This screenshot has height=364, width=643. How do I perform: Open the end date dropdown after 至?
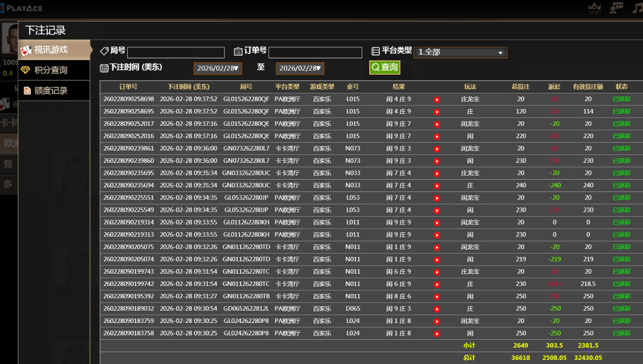299,68
